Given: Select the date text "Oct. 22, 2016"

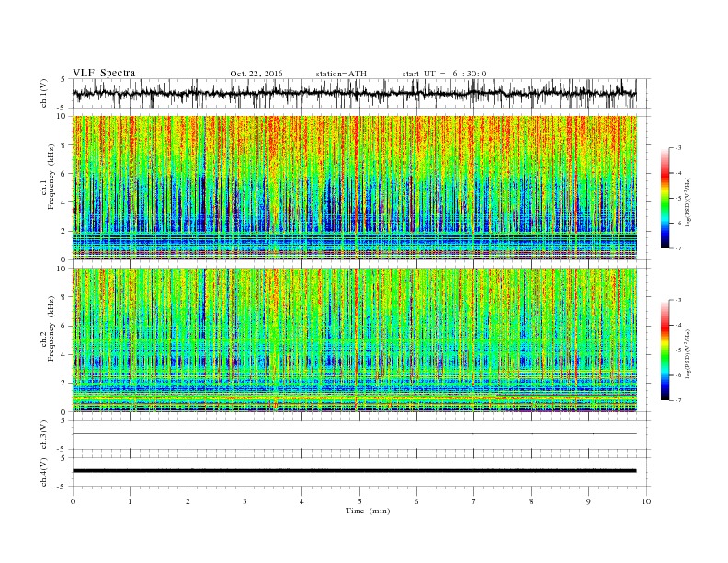Looking at the screenshot, I should pyautogui.click(x=256, y=74).
